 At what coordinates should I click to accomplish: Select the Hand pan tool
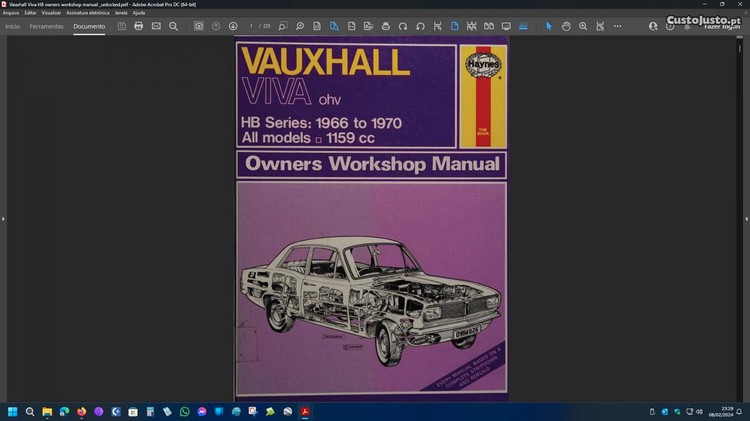point(566,26)
